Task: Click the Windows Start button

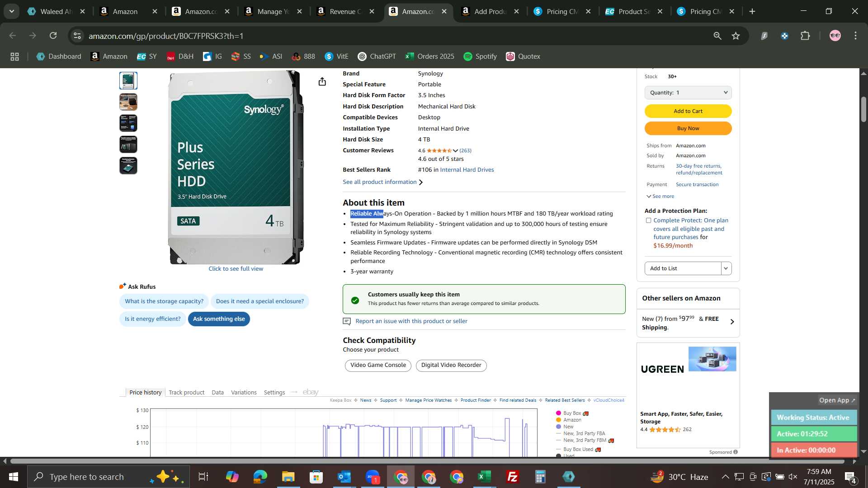Action: 13,477
